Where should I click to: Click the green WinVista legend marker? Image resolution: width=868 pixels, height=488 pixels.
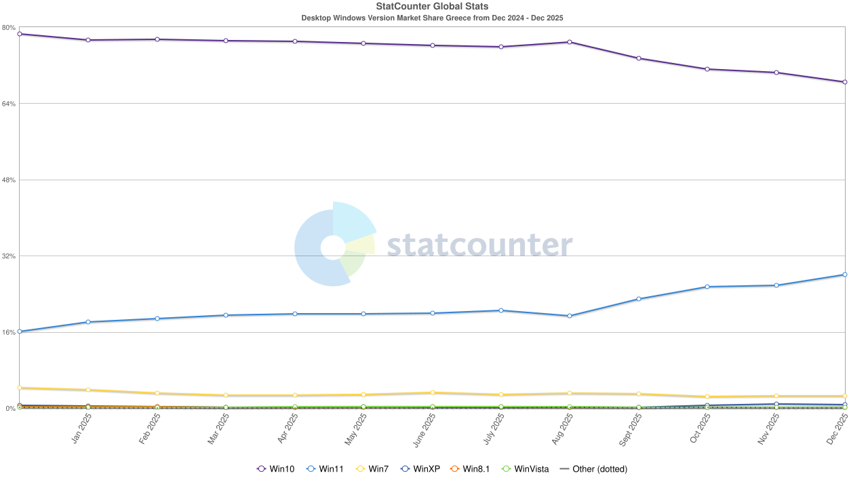506,468
